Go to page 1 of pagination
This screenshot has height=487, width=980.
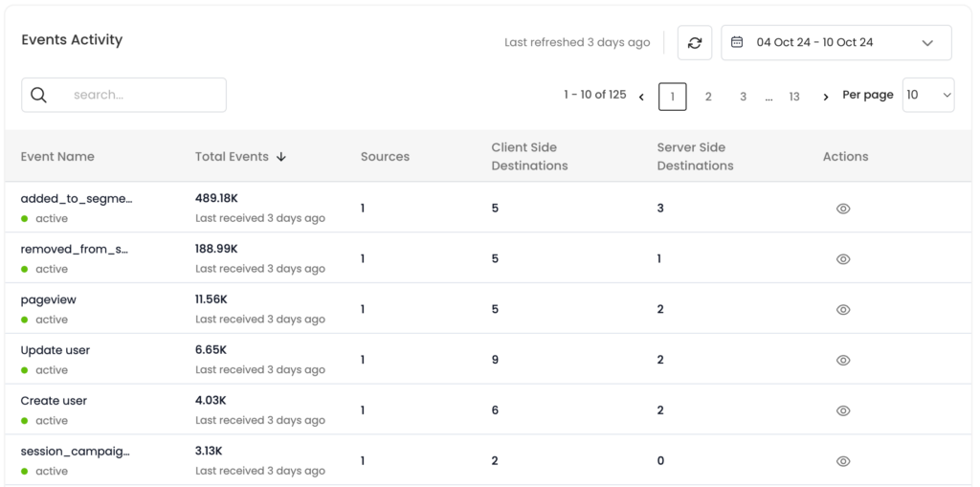tap(673, 97)
